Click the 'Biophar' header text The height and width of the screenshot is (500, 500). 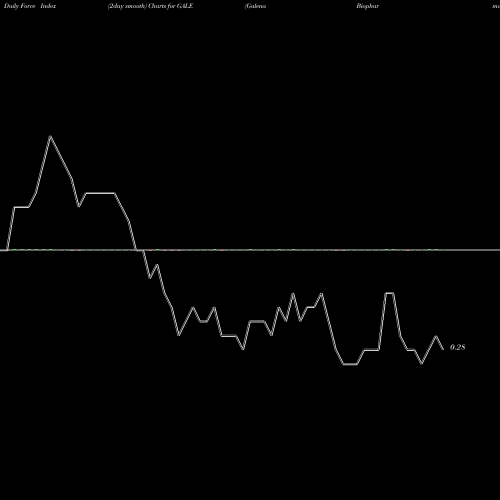tap(367, 6)
